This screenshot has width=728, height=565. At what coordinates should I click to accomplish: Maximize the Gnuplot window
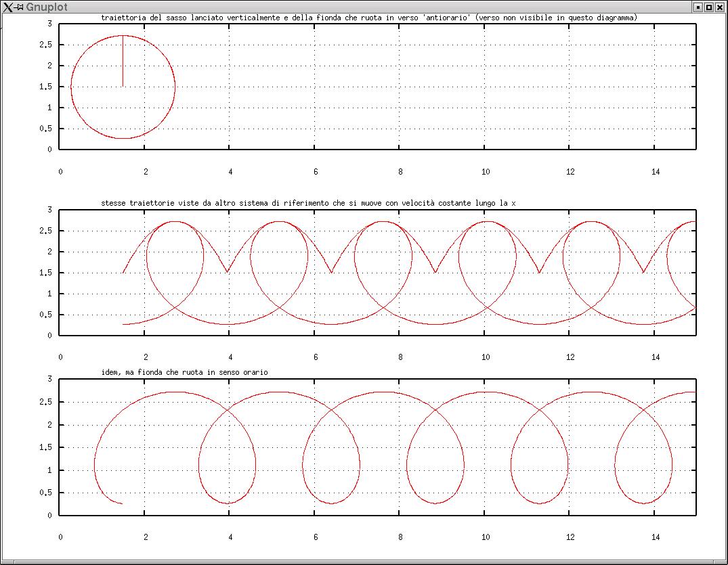click(x=709, y=7)
